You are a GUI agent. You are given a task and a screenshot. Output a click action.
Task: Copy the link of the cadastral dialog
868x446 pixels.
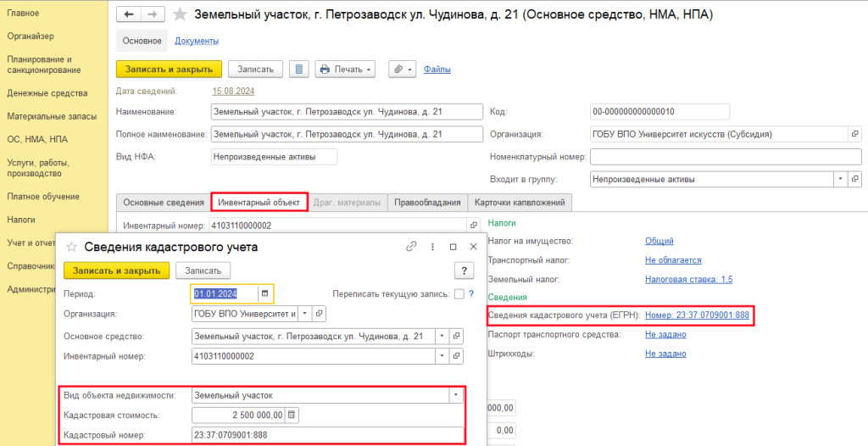[x=411, y=247]
